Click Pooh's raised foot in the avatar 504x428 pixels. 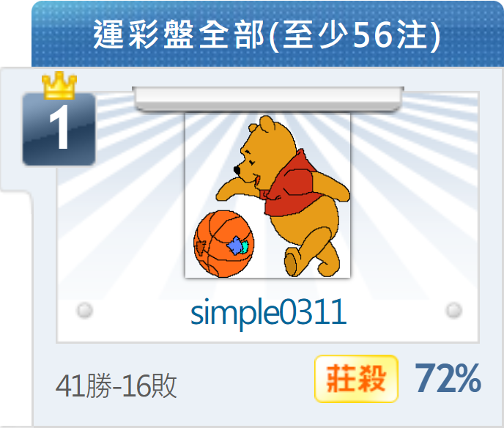(292, 262)
